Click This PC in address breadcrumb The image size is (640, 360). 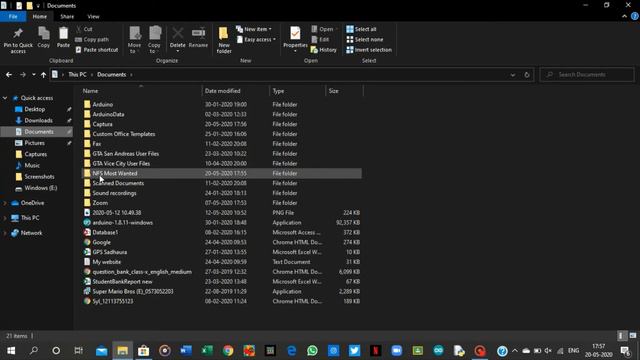(77, 75)
